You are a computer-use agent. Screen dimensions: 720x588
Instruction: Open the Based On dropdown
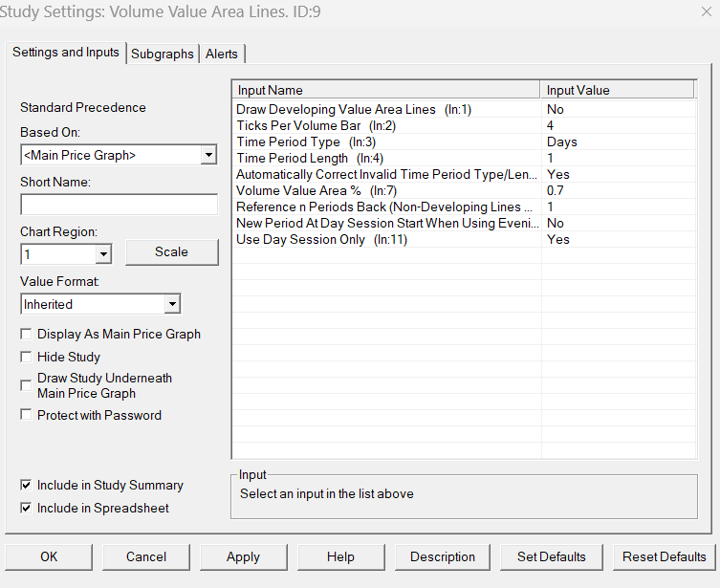point(208,155)
